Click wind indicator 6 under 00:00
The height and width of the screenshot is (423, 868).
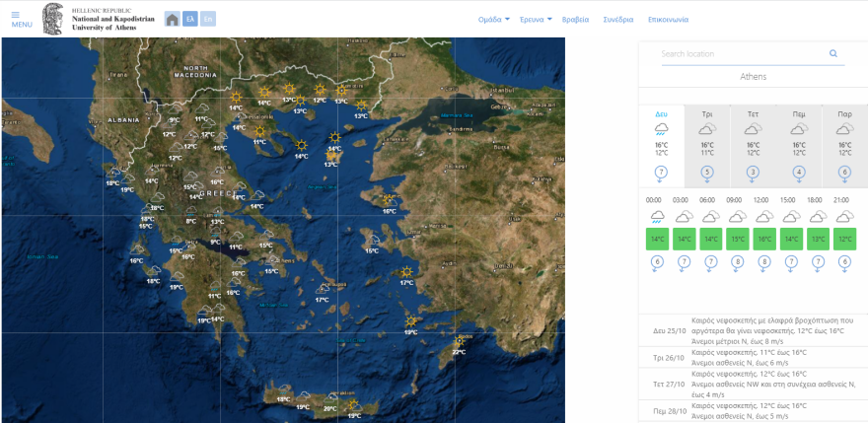click(657, 263)
